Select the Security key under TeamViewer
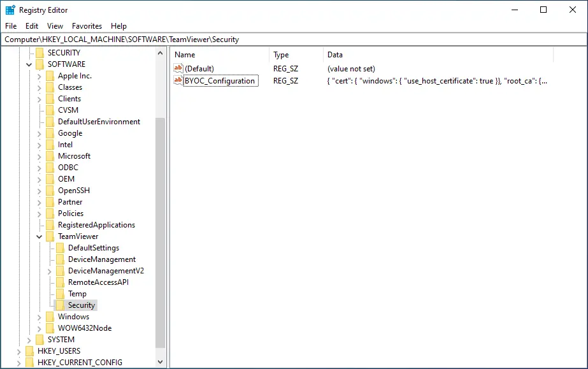The height and width of the screenshot is (369, 588). [82, 305]
